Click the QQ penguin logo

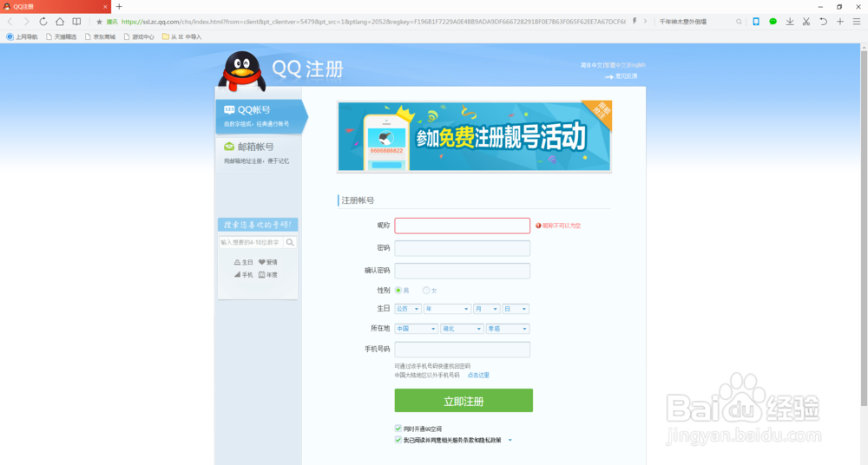click(242, 71)
